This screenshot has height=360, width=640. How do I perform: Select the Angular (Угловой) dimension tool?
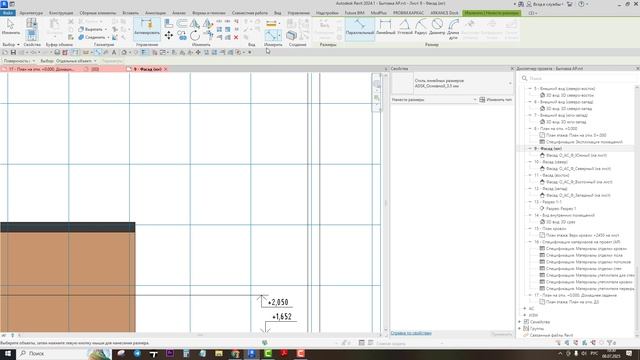pos(405,27)
